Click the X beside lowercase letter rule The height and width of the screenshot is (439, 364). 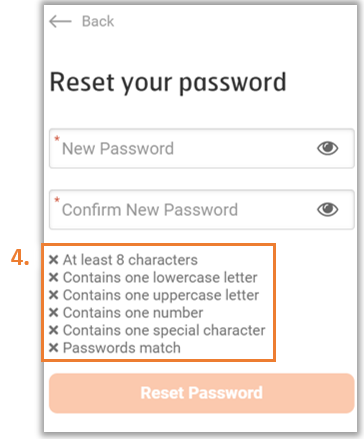[x=54, y=277]
